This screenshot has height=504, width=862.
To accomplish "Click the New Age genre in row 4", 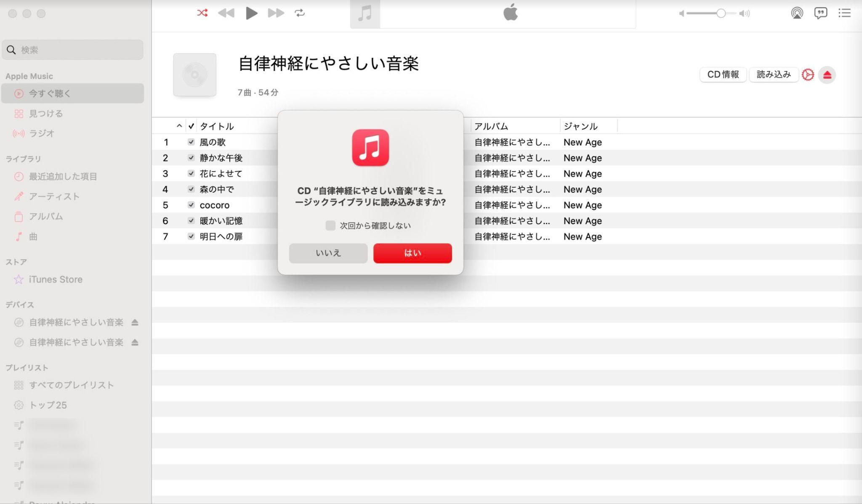I will click(x=583, y=189).
